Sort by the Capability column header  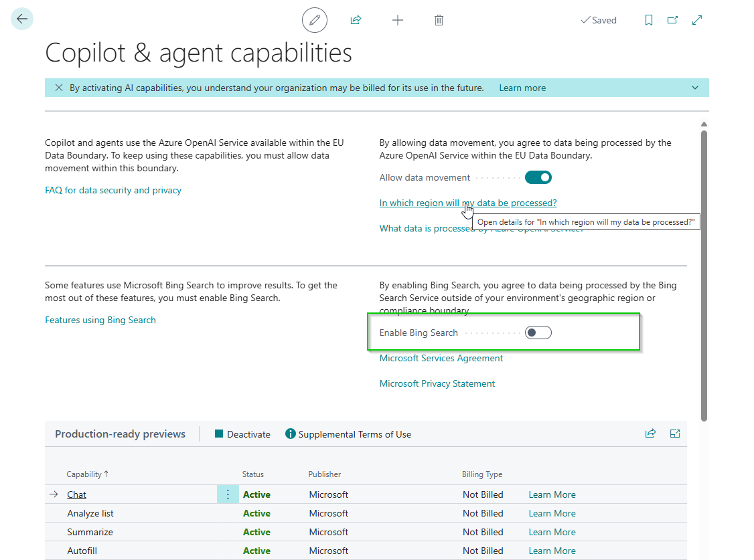tap(84, 474)
